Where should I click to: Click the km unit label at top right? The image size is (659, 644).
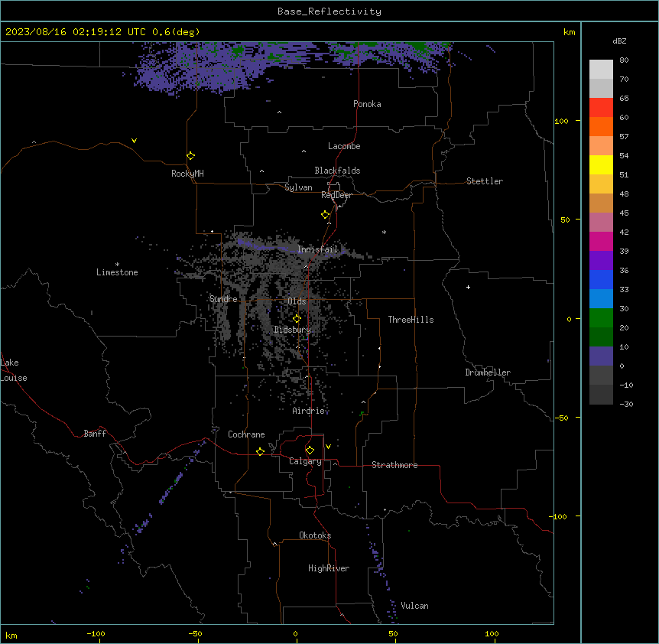[x=570, y=32]
